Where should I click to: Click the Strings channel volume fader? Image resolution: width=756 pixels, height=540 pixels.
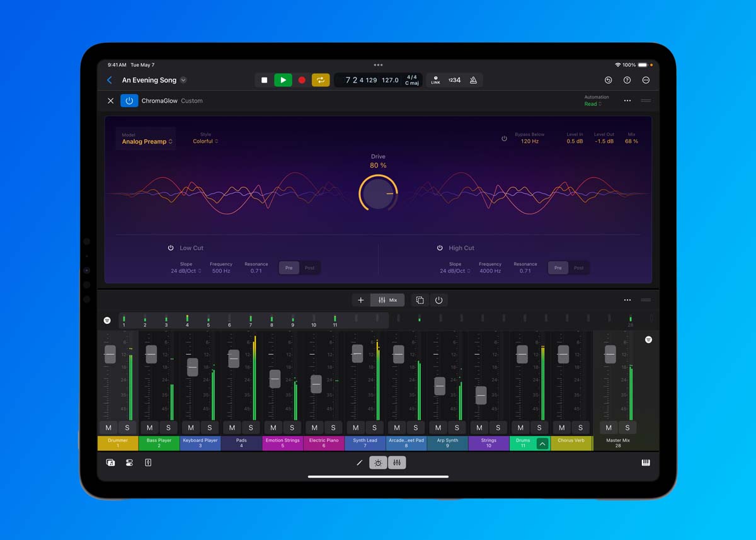click(481, 395)
